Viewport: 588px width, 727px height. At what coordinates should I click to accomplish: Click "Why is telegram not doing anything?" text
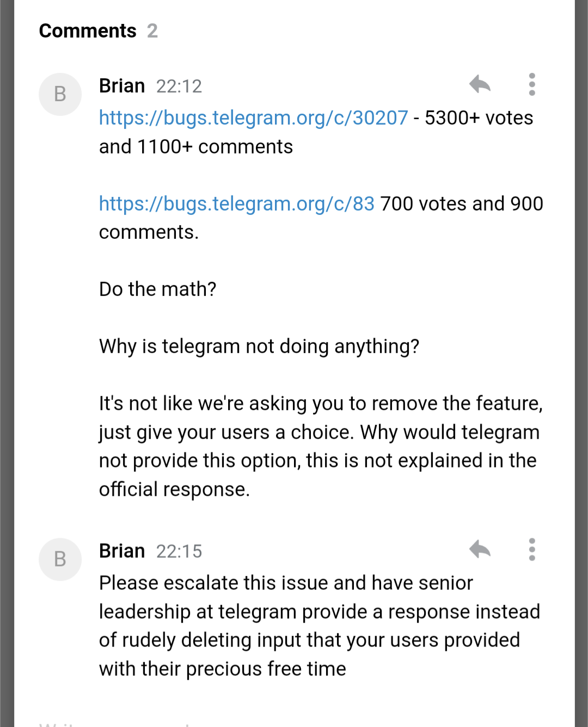coord(259,347)
